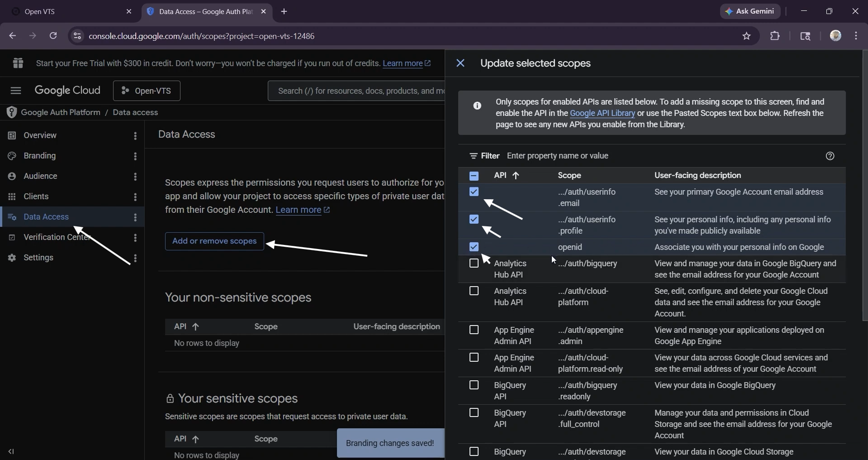Screen dimensions: 868x460
Task: Uncheck the openid scope checkbox
Action: coord(474,247)
